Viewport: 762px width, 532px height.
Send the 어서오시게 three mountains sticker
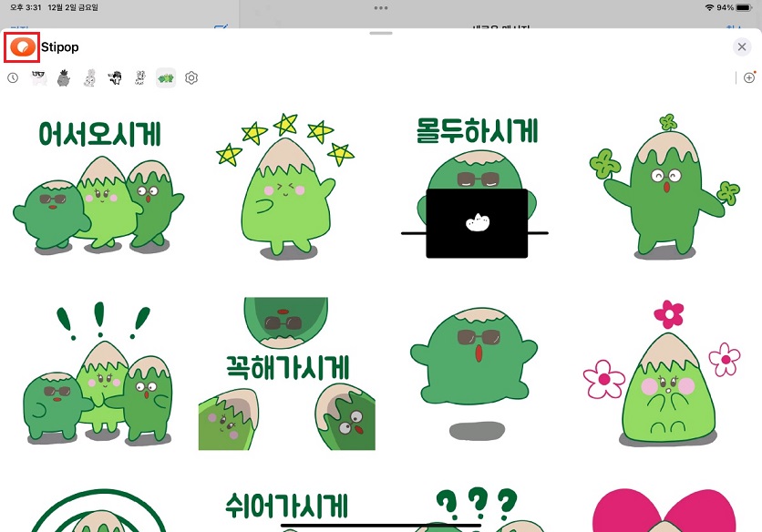98,186
